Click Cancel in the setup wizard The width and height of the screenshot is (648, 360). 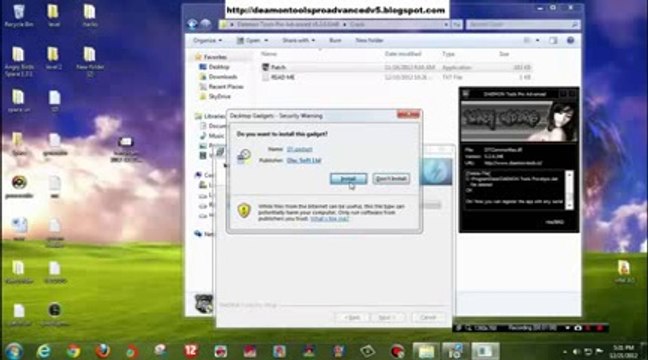[x=429, y=317]
